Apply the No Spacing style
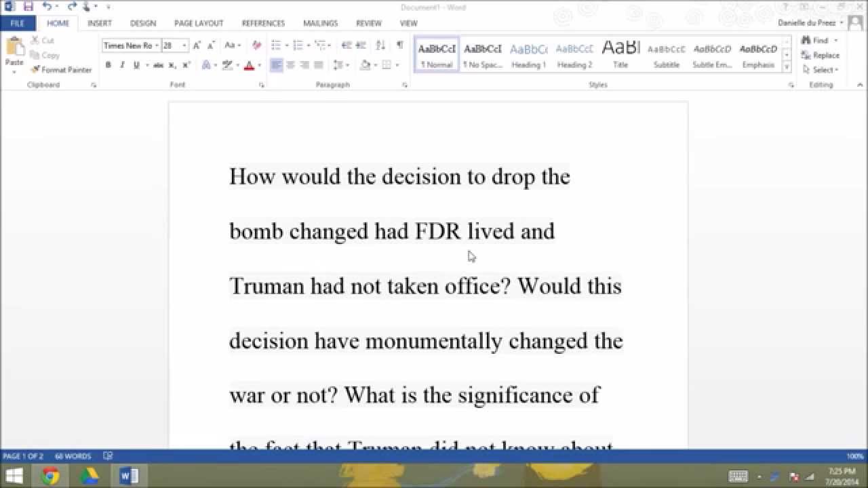The width and height of the screenshot is (868, 488). pyautogui.click(x=482, y=54)
